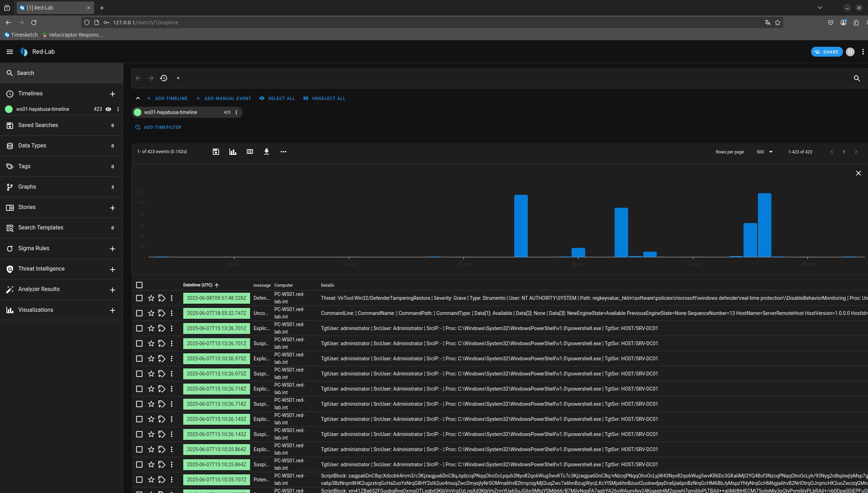Open the Timesketch bookmark
Image resolution: width=868 pixels, height=493 pixels.
pyautogui.click(x=21, y=35)
